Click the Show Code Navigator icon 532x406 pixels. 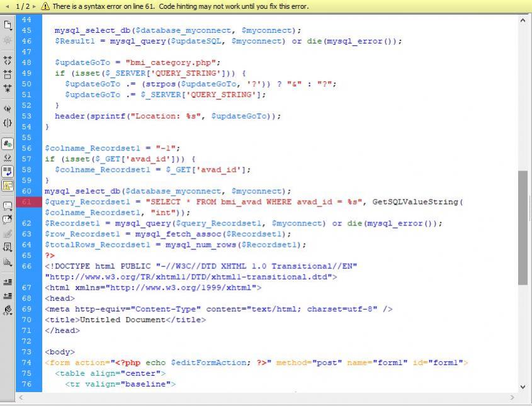(8, 40)
